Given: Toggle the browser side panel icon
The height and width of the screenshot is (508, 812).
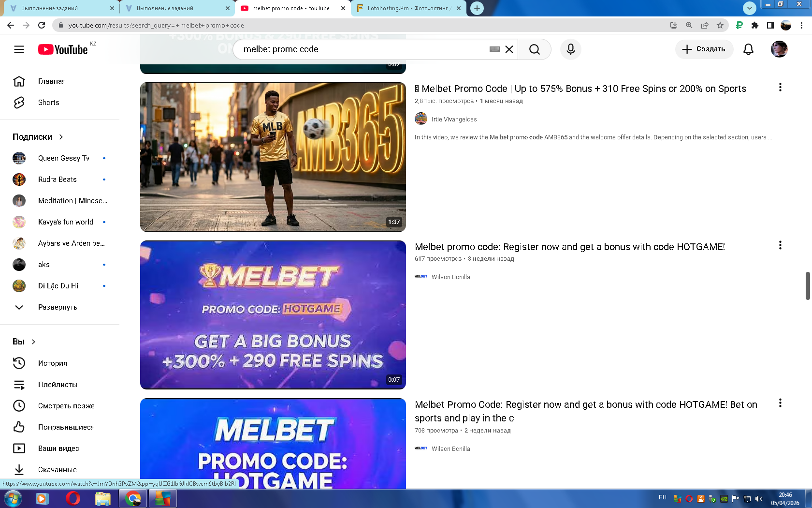Looking at the screenshot, I should 770,25.
